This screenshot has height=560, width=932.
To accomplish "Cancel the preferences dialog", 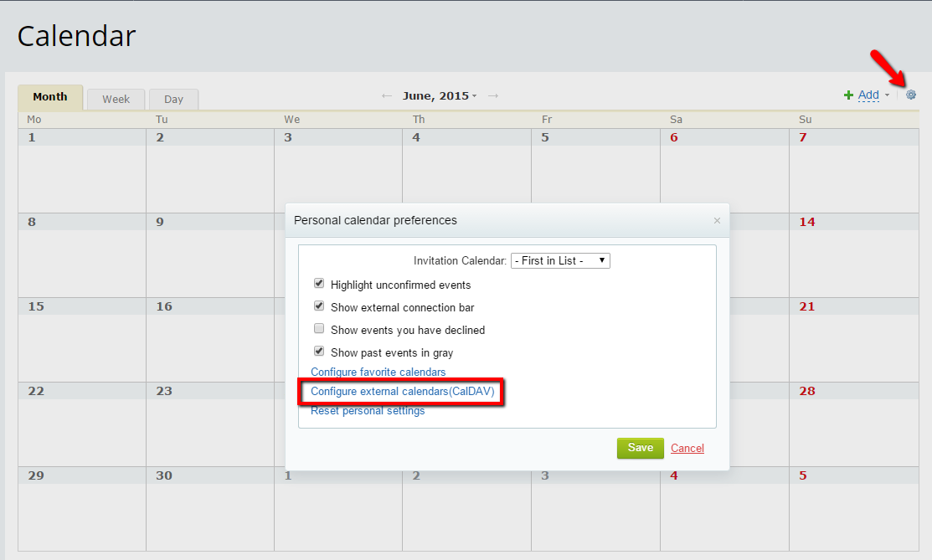I will 687,448.
